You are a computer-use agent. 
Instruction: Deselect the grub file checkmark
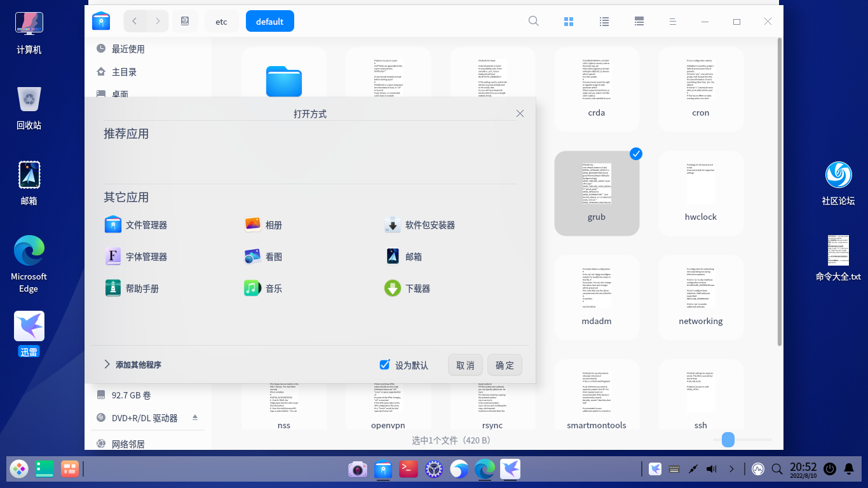coord(635,153)
